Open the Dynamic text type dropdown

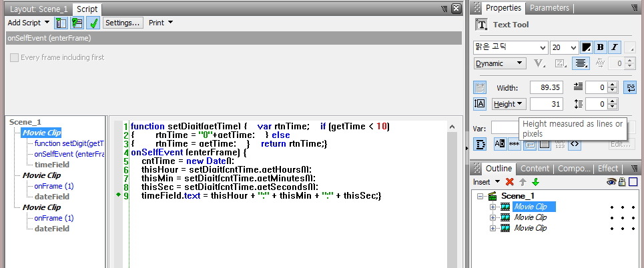point(500,63)
